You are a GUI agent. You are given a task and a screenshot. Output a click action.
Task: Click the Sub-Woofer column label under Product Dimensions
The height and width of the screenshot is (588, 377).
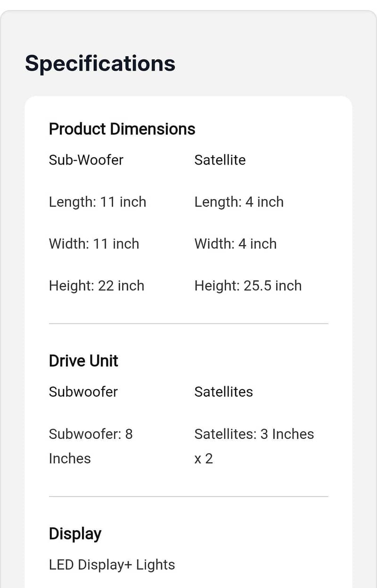(x=86, y=160)
